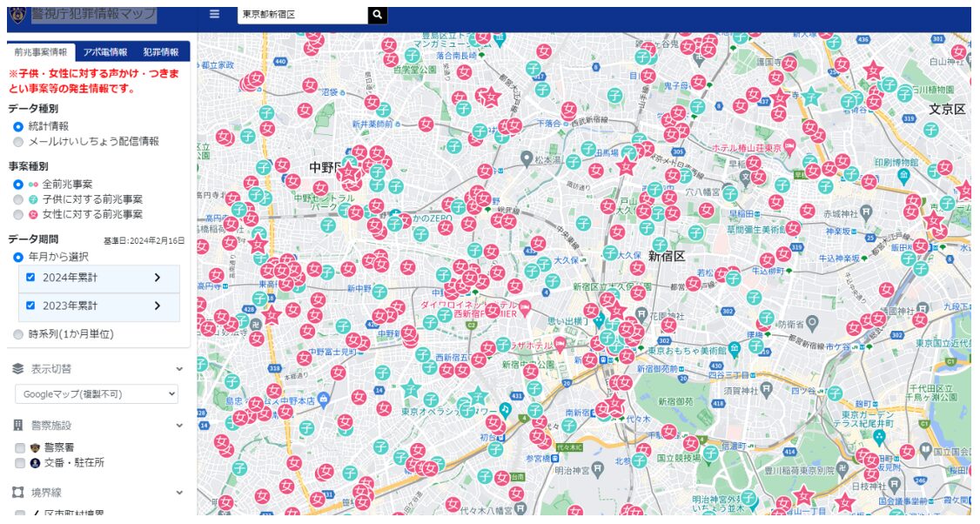Enable the 警察署 checkbox
Image resolution: width=980 pixels, height=524 pixels.
pos(20,447)
